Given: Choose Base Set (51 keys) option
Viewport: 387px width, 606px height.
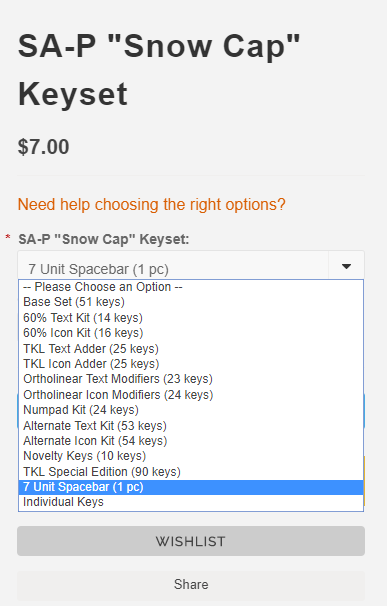Looking at the screenshot, I should coord(191,302).
